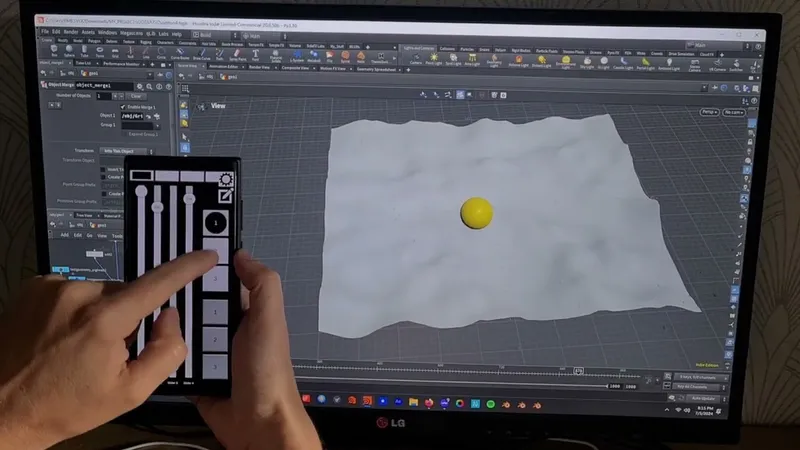Viewport: 800px width, 450px height.
Task: Add a Spot Light from the shelf
Action: [453, 60]
